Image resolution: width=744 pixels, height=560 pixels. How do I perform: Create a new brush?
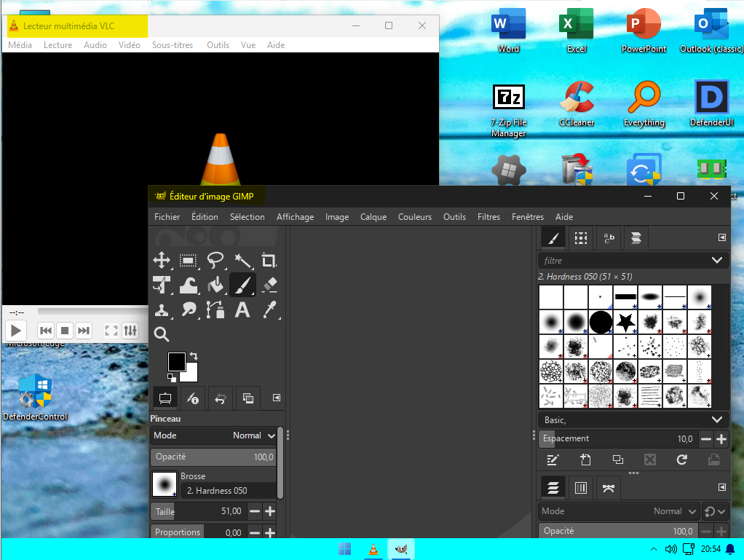(585, 460)
